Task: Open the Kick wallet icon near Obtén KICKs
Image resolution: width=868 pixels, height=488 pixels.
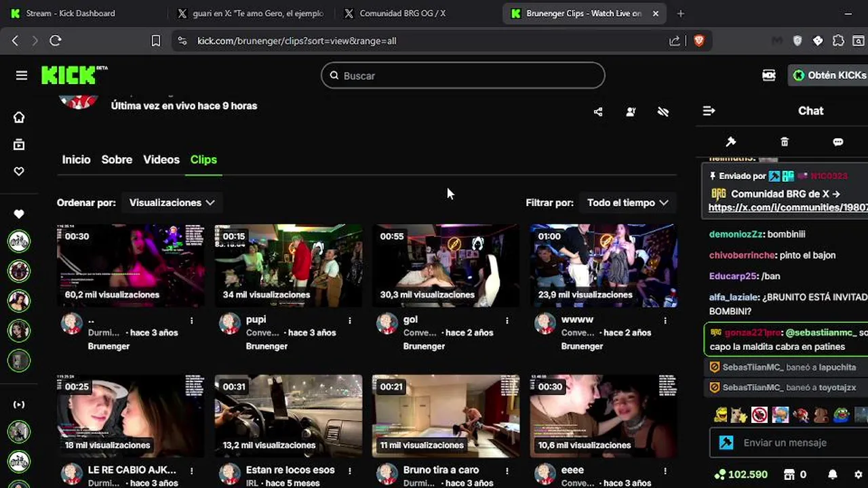Action: (x=769, y=75)
